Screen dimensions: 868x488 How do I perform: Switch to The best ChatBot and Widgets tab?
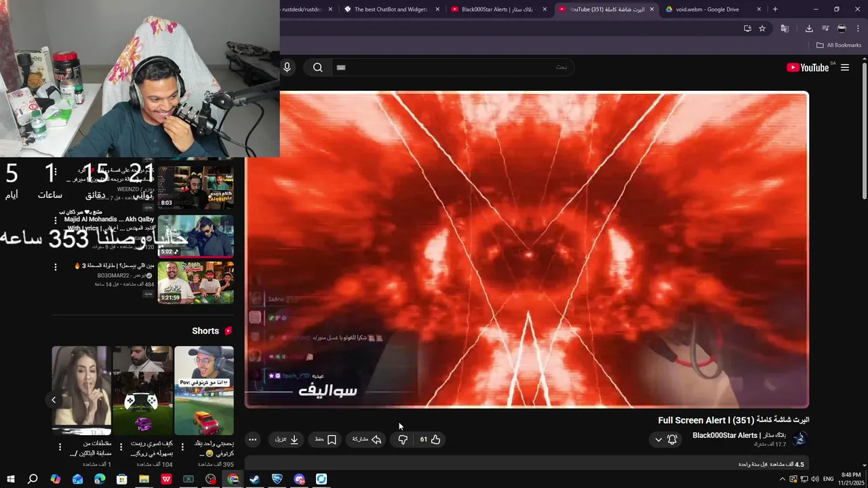click(x=391, y=9)
